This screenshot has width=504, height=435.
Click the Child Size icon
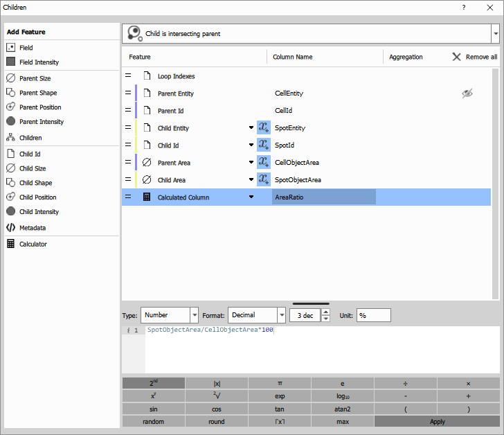(10, 168)
